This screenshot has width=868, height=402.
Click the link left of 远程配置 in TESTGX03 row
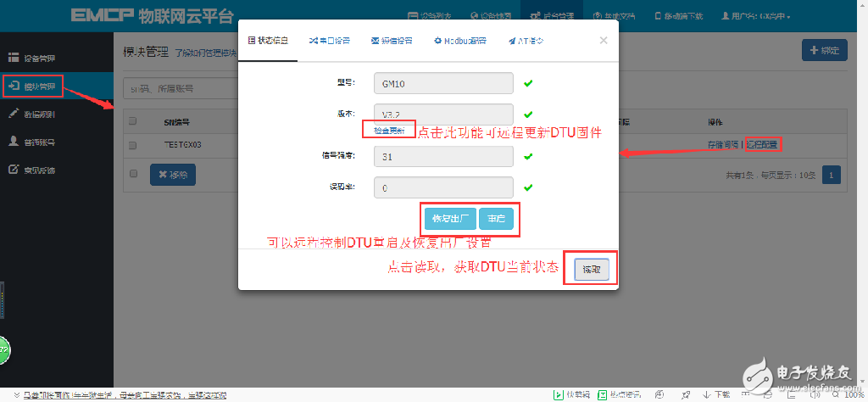[x=723, y=145]
